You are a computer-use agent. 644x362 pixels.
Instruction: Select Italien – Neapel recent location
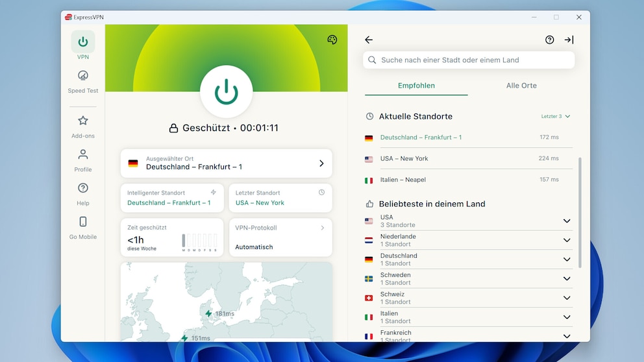click(469, 179)
